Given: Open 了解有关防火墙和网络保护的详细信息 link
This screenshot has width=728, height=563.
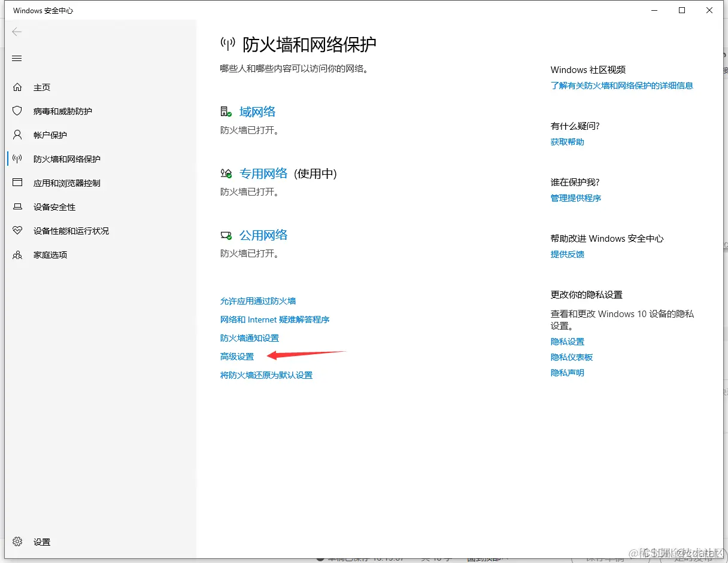Looking at the screenshot, I should click(x=622, y=86).
